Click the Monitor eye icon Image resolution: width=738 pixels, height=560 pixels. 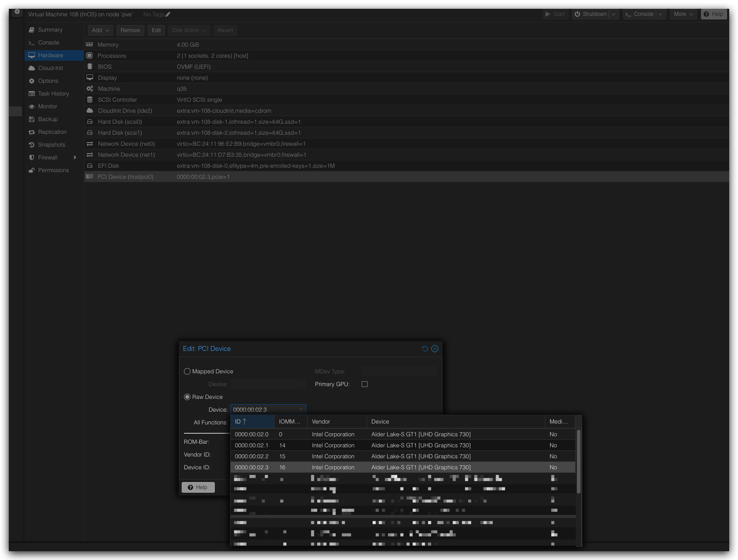(32, 107)
